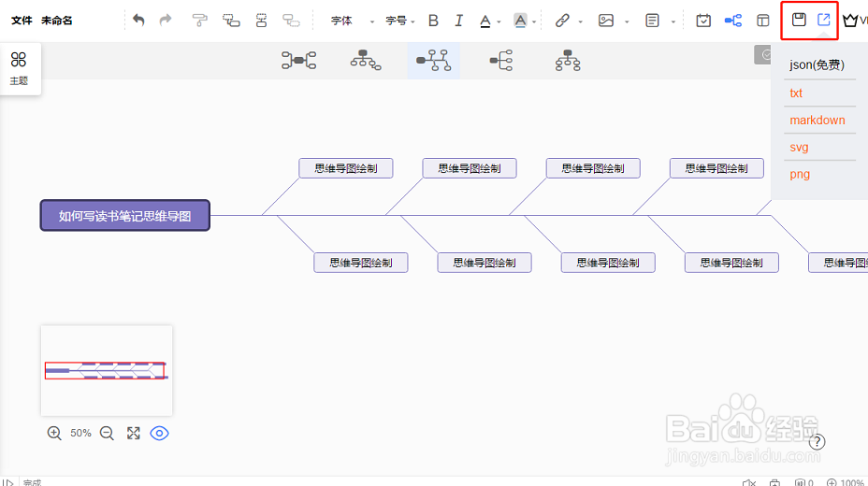Export as markdown
Viewport: 868px width, 486px height.
pyautogui.click(x=817, y=120)
